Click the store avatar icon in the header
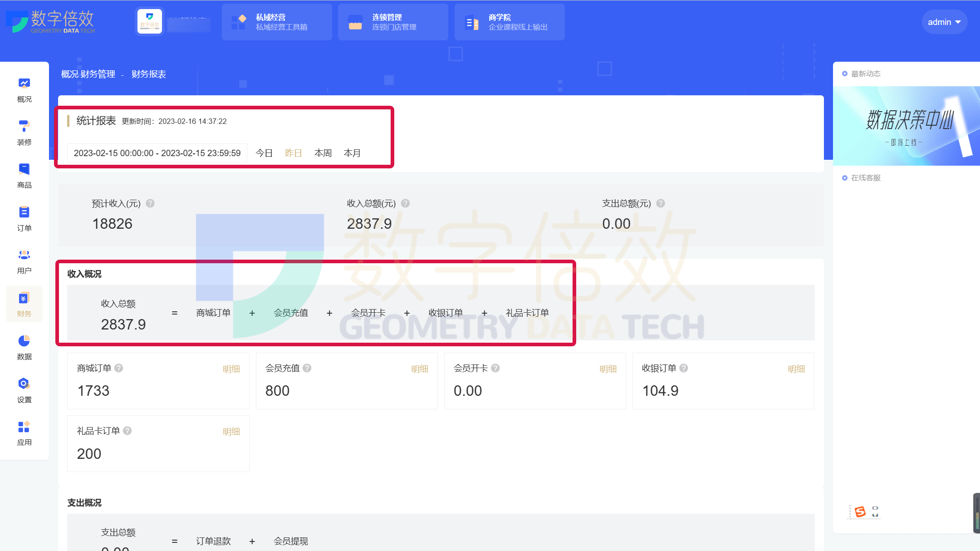The image size is (980, 551). tap(150, 21)
